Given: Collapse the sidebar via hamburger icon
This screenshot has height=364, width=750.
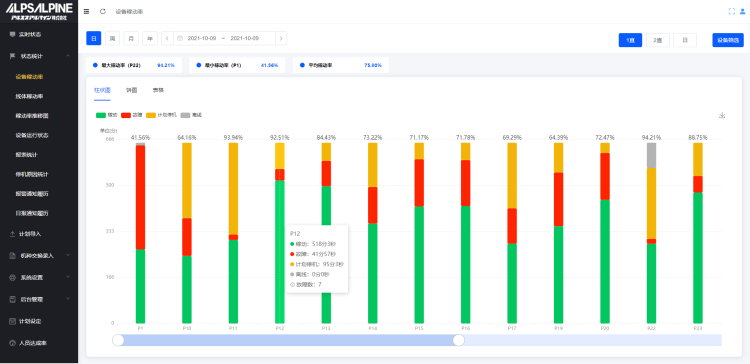Looking at the screenshot, I should pos(86,11).
